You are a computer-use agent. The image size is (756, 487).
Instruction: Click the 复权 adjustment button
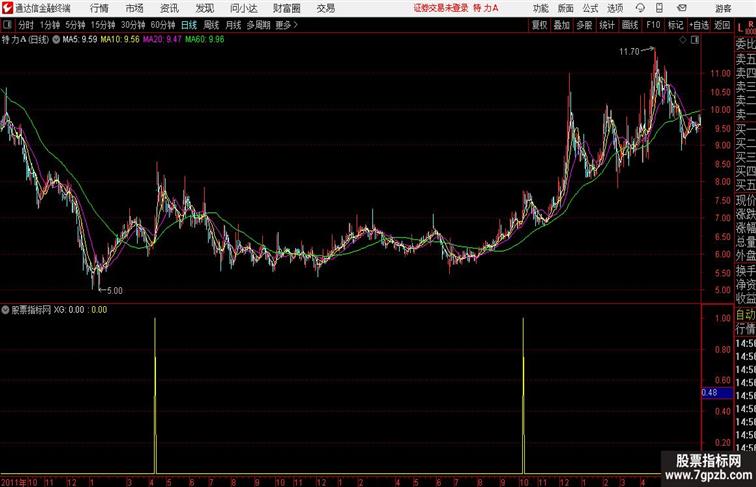[x=540, y=25]
